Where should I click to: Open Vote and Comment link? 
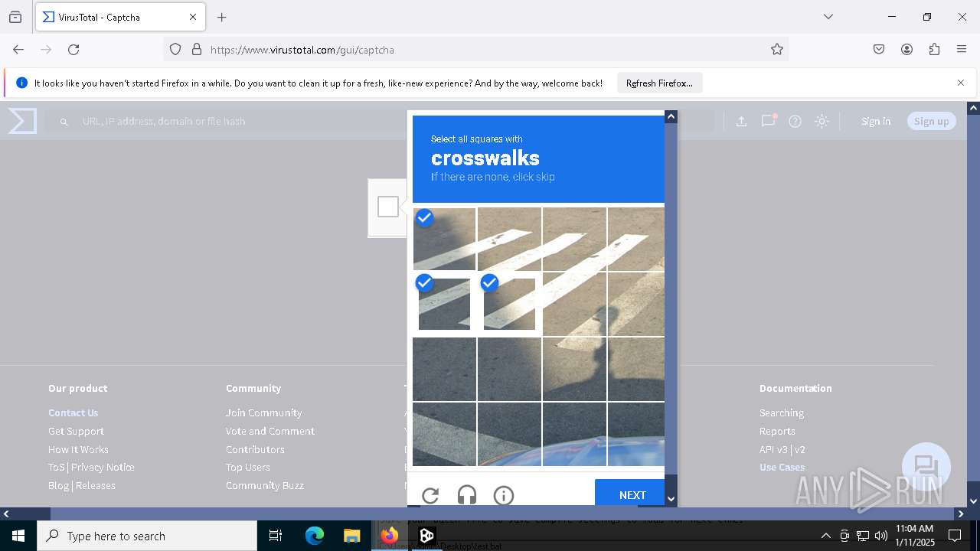point(270,431)
